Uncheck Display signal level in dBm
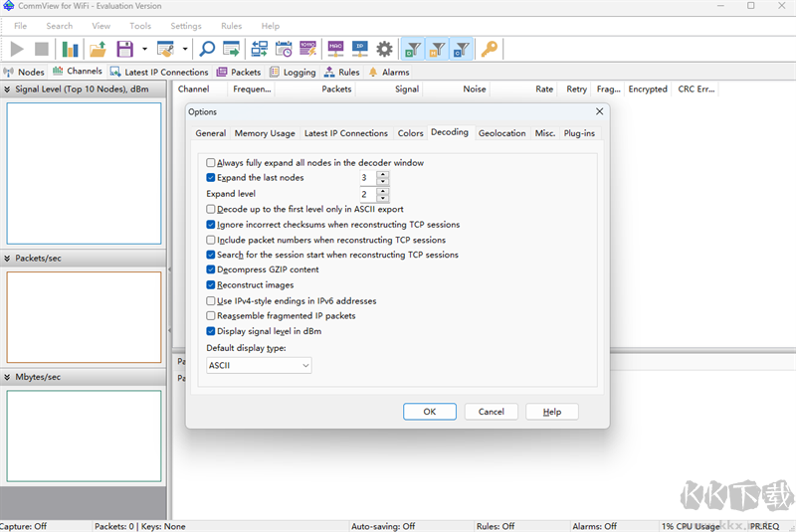The height and width of the screenshot is (532, 796). (x=211, y=331)
